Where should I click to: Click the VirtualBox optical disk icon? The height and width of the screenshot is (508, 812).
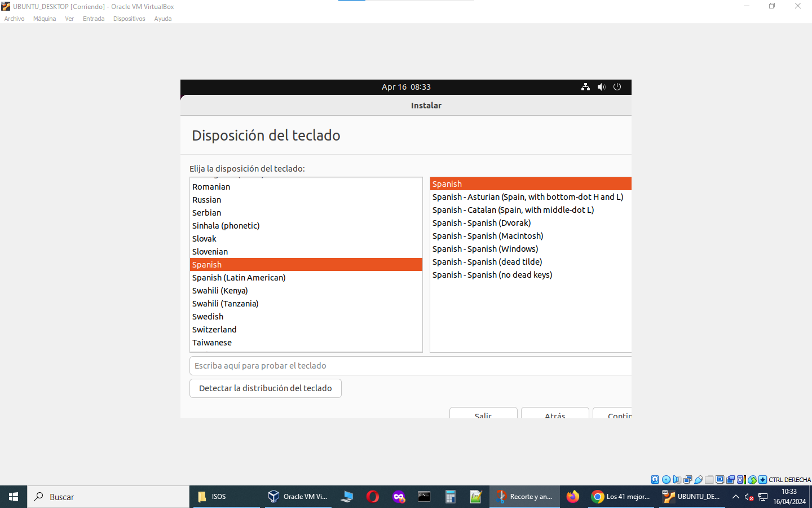(666, 480)
